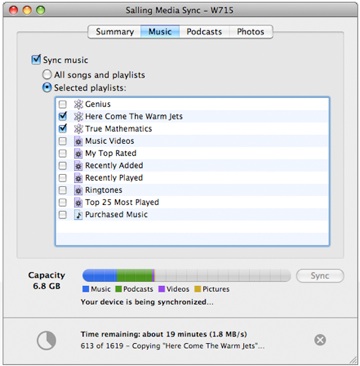This screenshot has width=360, height=366.
Task: Click the Sync button
Action: click(x=320, y=276)
